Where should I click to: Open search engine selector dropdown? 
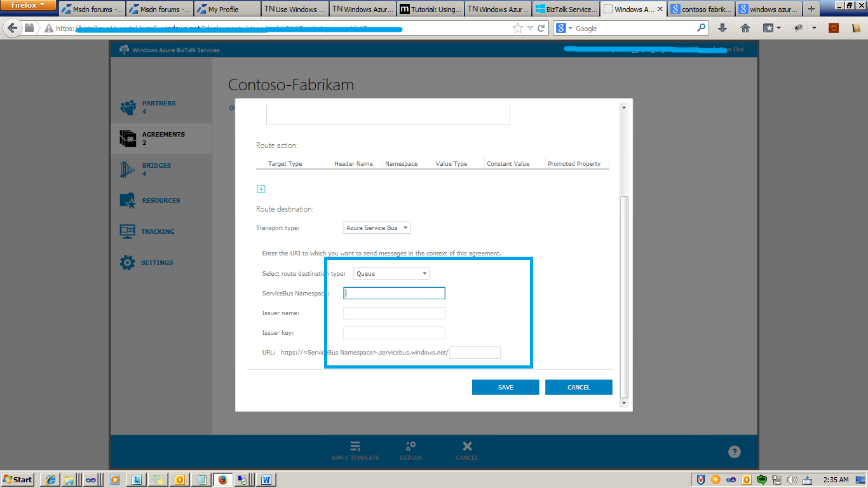coord(564,28)
